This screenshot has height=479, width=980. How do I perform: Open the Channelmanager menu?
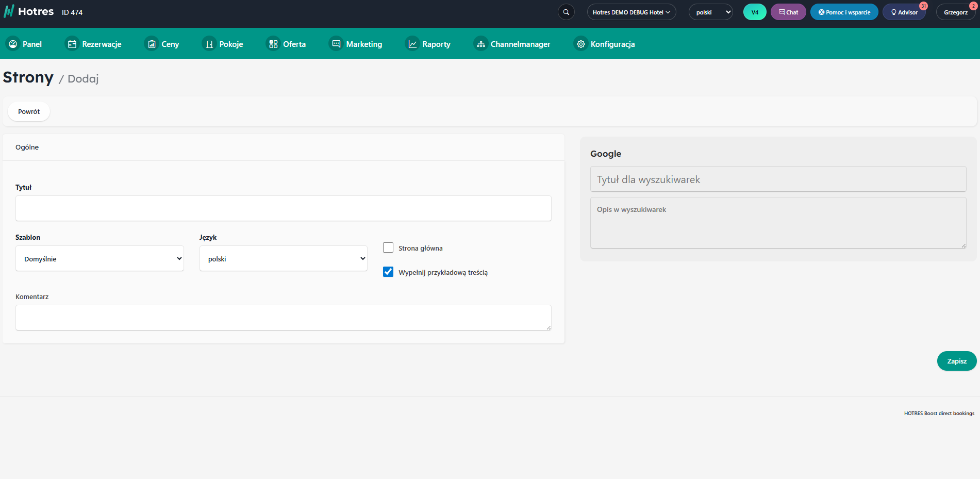click(512, 44)
